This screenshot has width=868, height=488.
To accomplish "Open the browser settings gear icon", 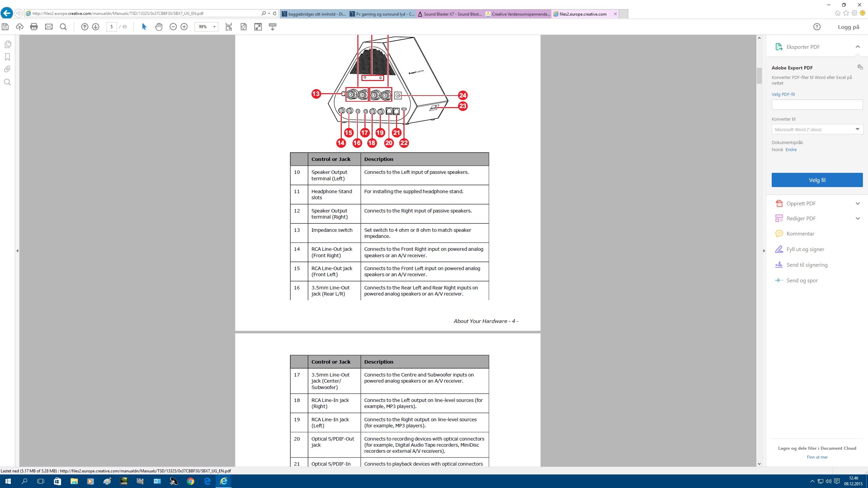I will point(854,13).
